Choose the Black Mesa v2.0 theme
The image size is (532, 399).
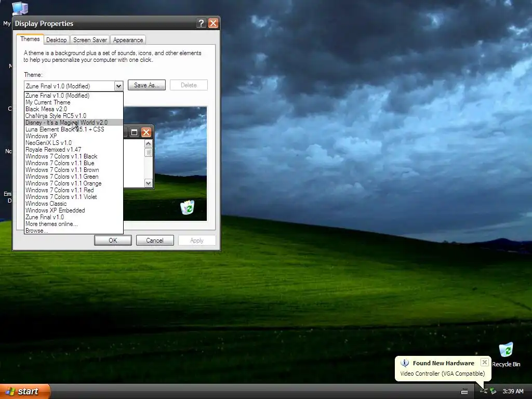click(74, 109)
